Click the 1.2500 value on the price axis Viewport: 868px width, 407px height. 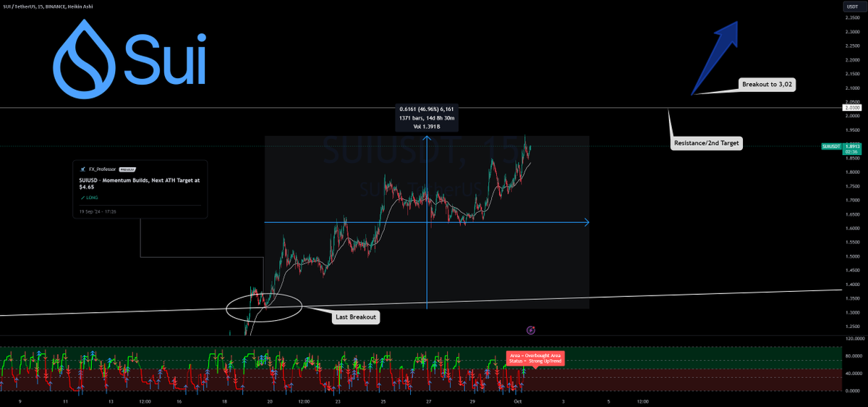click(x=851, y=327)
